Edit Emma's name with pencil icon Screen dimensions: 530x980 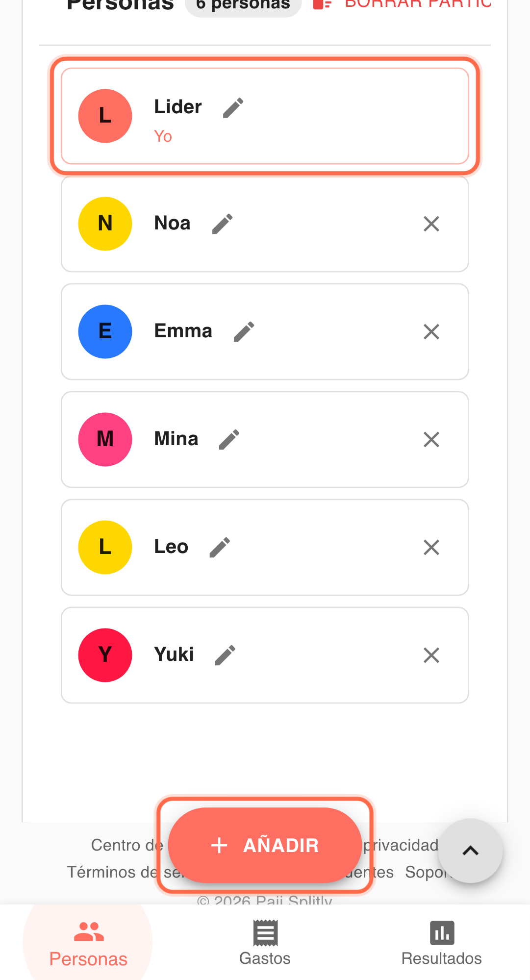tap(244, 332)
